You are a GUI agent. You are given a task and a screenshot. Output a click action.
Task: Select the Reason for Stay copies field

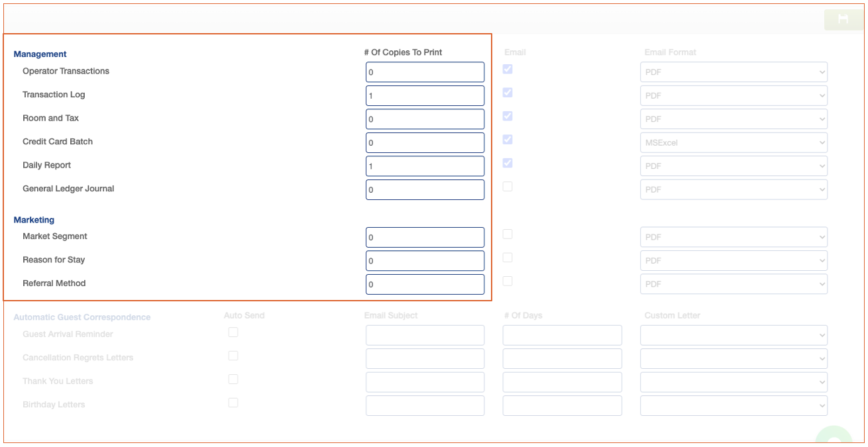click(x=425, y=260)
